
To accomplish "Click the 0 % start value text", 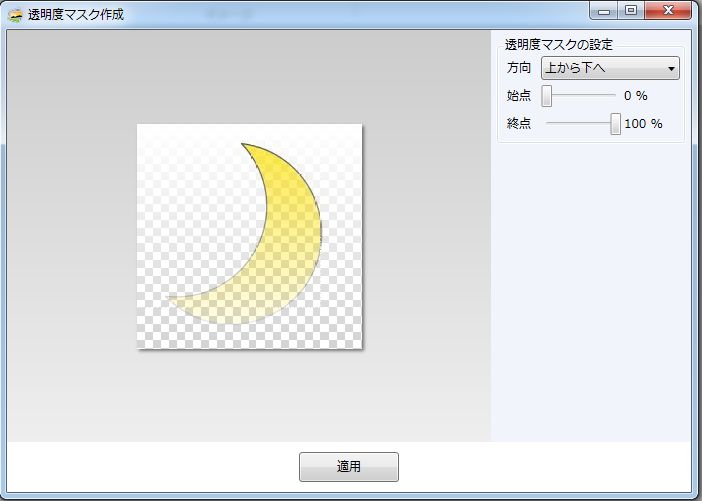I will tap(636, 96).
